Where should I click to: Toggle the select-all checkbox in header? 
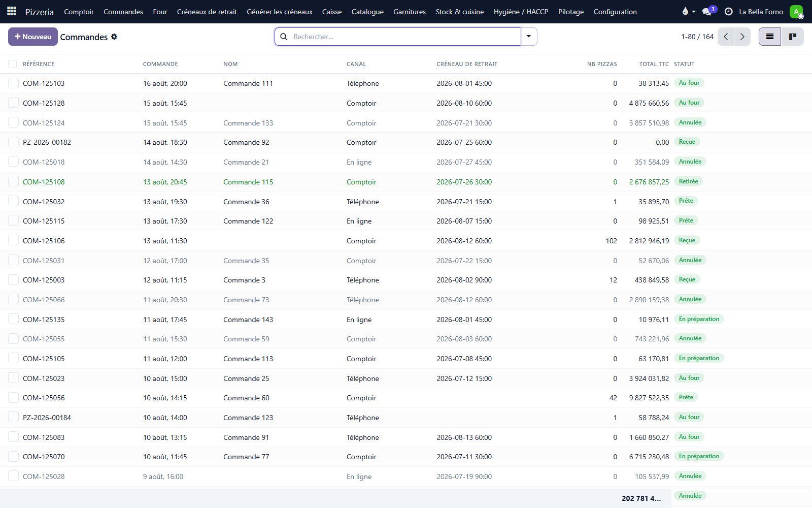pyautogui.click(x=13, y=64)
